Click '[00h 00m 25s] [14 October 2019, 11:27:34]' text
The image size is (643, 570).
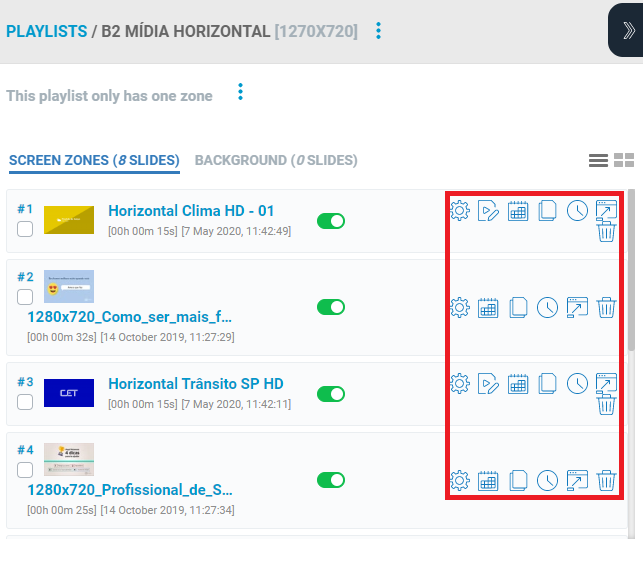pyautogui.click(x=131, y=510)
